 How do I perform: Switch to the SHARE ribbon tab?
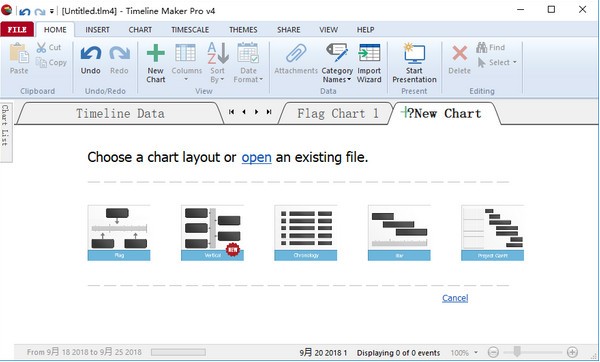click(x=289, y=29)
